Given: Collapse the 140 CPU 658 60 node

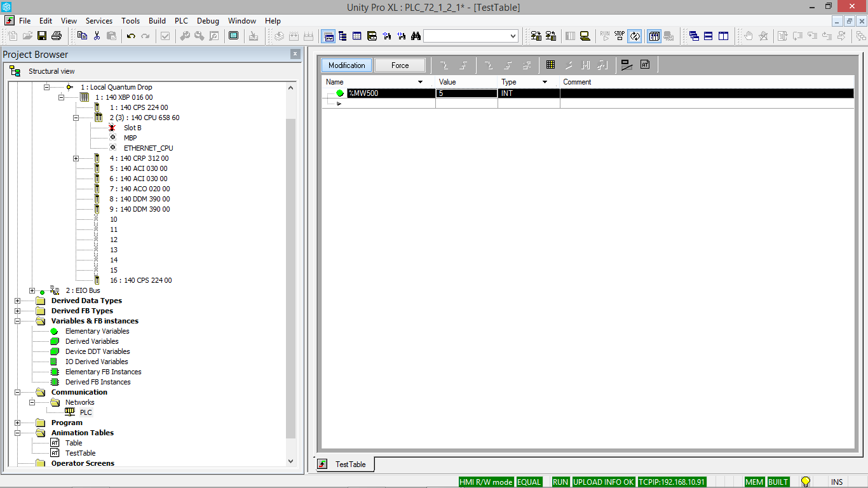Looking at the screenshot, I should [x=76, y=118].
